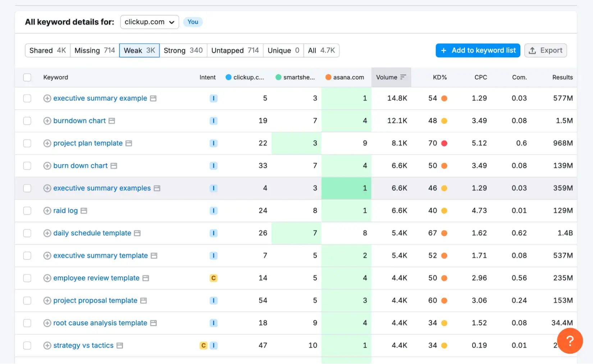
Task: Click the SERP icon beside burndown chart
Action: [x=112, y=121]
